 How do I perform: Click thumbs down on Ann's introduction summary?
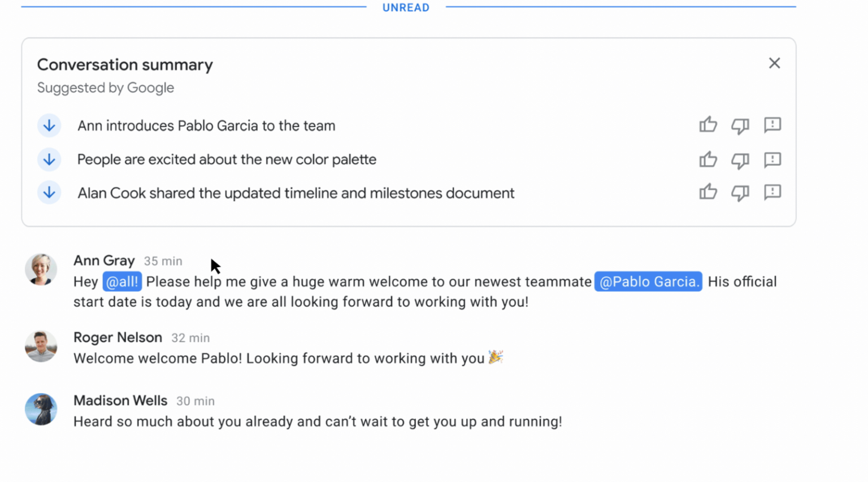740,125
